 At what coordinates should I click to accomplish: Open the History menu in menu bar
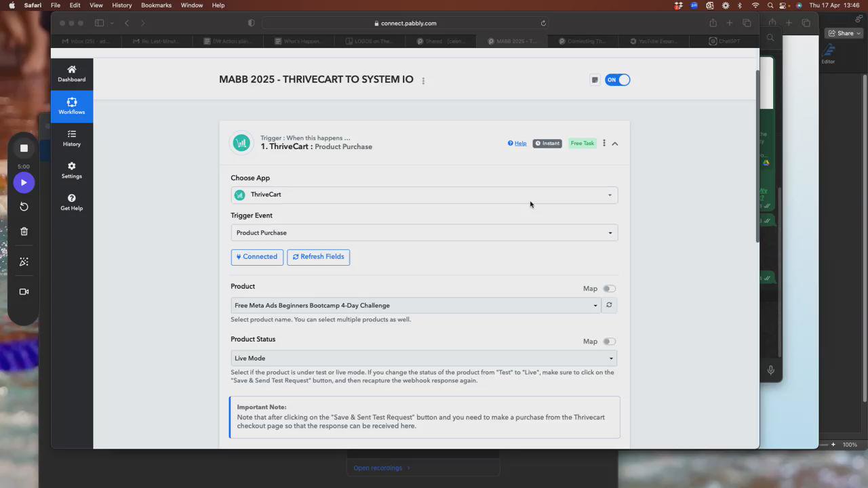point(122,5)
